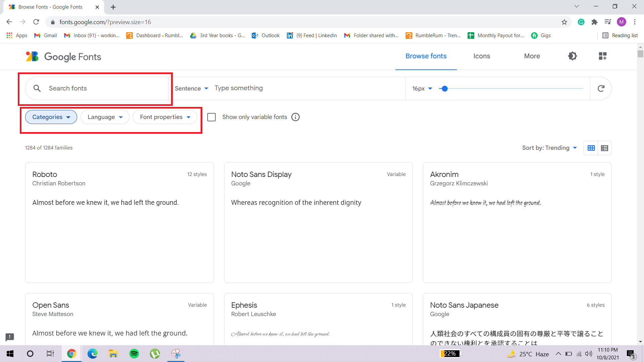This screenshot has height=362, width=644.
Task: Open the Ephesis font card
Action: [318, 319]
